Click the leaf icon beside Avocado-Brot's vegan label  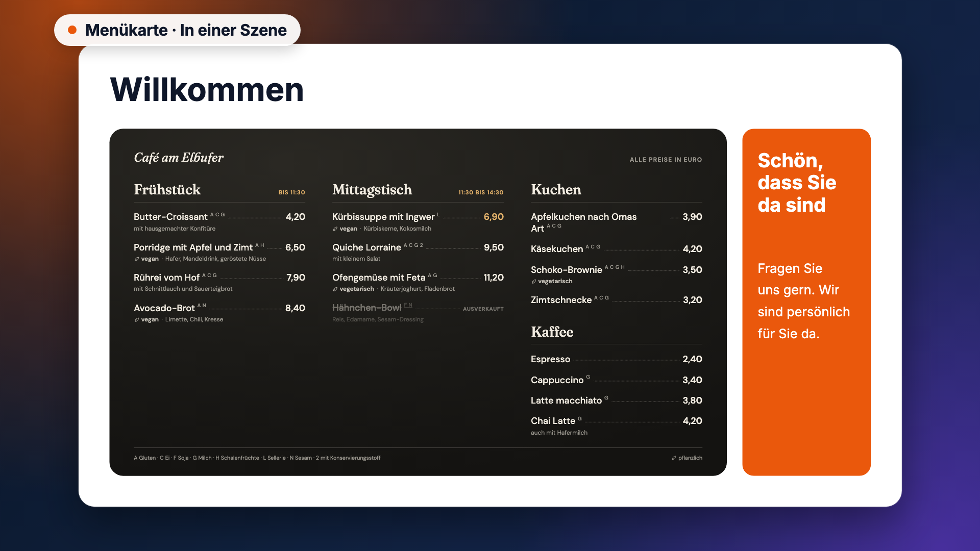click(136, 320)
